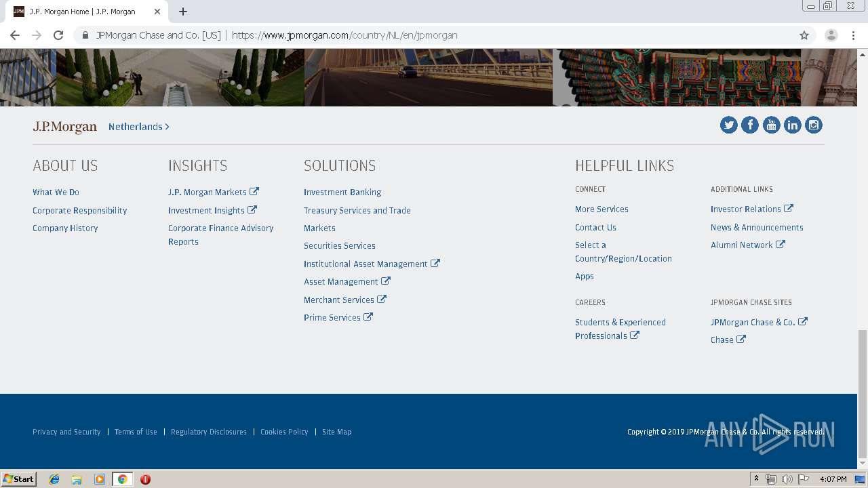Open Chrome three-dot menu
The image size is (868, 488).
854,35
